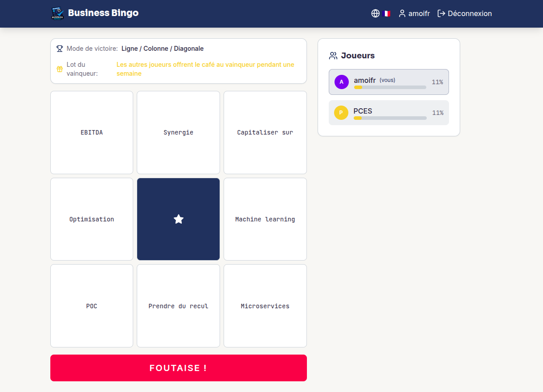Select the Machine learning tile
Screen dimensions: 543x392
tap(265, 219)
